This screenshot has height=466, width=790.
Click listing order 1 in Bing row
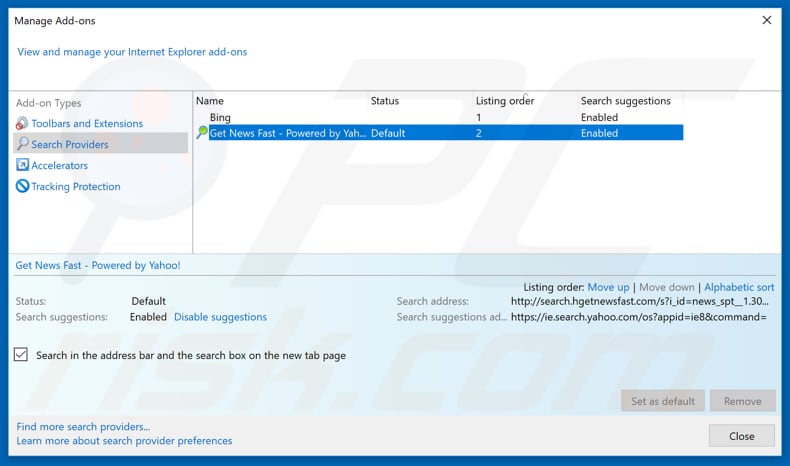click(x=479, y=117)
